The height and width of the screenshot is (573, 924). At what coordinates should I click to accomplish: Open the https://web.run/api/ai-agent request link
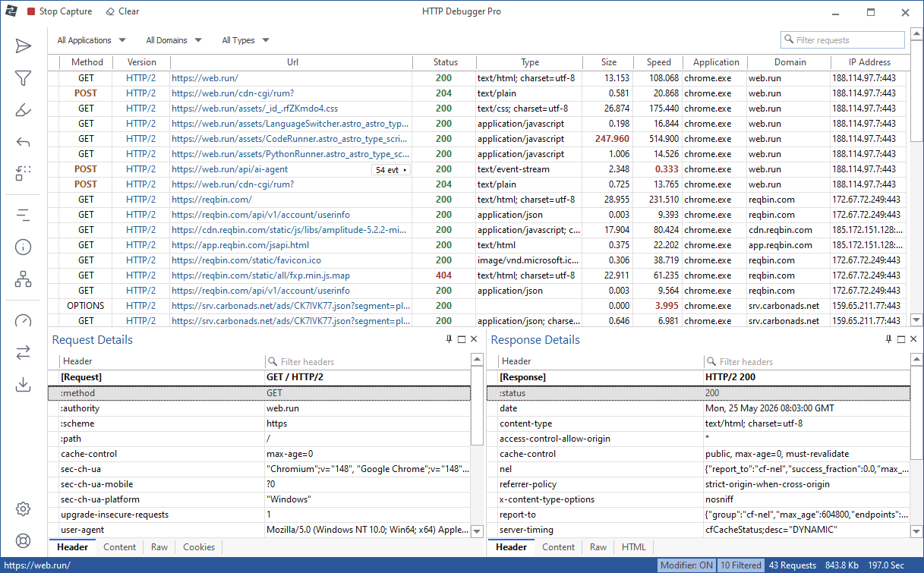(x=230, y=169)
